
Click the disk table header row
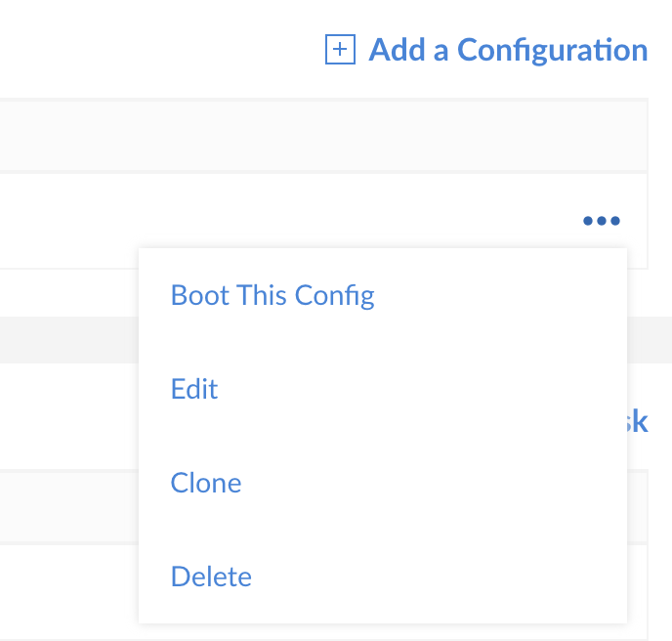coord(68,506)
